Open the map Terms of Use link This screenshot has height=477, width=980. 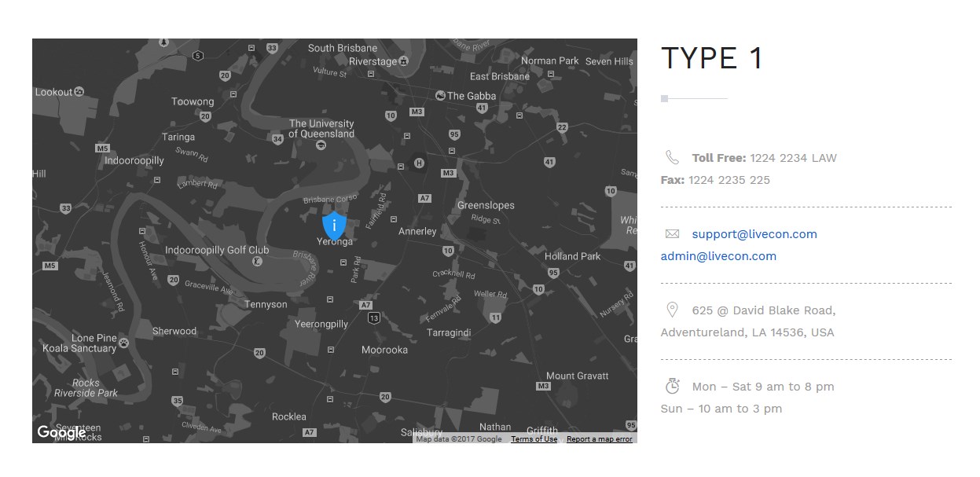pyautogui.click(x=534, y=439)
